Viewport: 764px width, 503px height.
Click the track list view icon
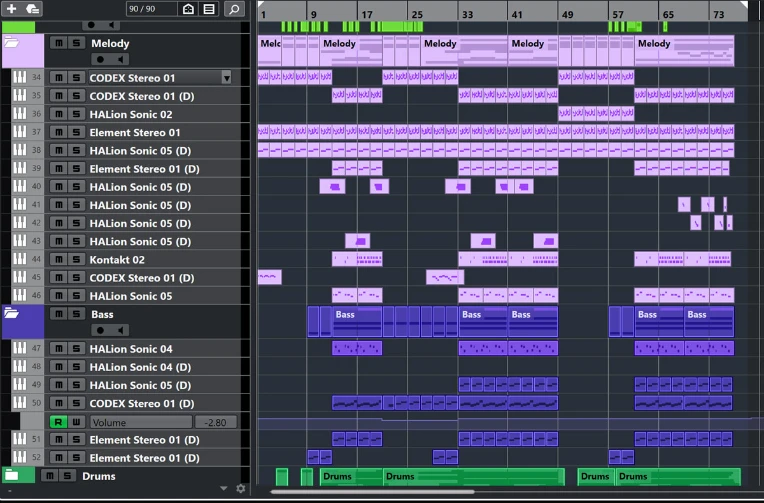pos(209,9)
